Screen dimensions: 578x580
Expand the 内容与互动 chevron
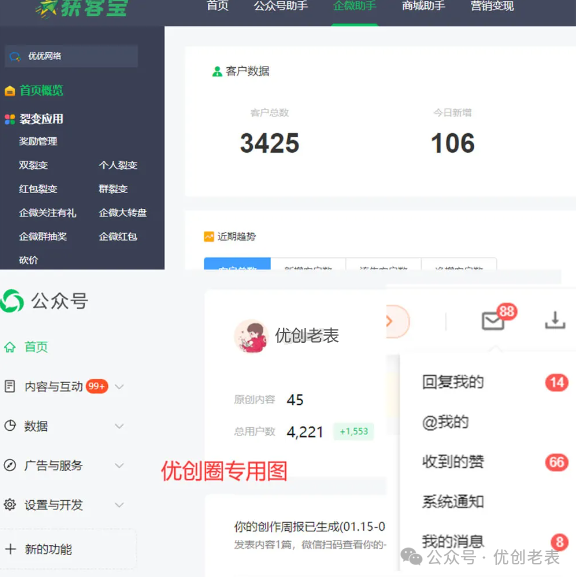point(119,388)
